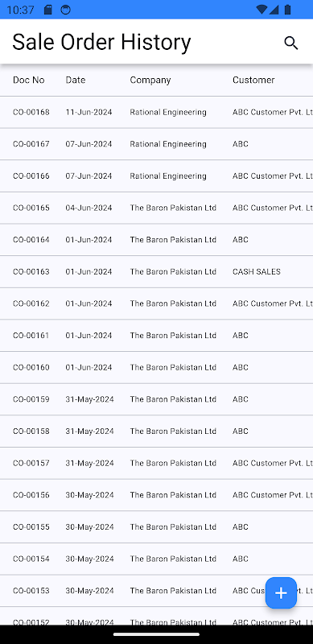Image resolution: width=313 pixels, height=644 pixels.
Task: Click the Company column header
Action: pyautogui.click(x=150, y=80)
